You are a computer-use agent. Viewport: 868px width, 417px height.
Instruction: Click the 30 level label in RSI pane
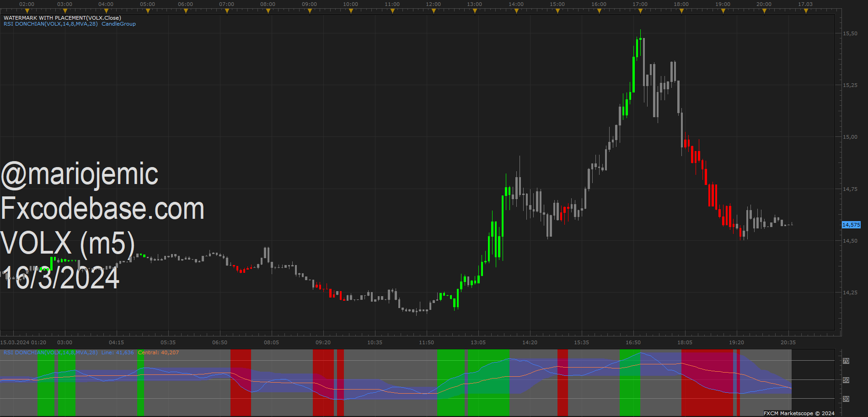coord(846,399)
